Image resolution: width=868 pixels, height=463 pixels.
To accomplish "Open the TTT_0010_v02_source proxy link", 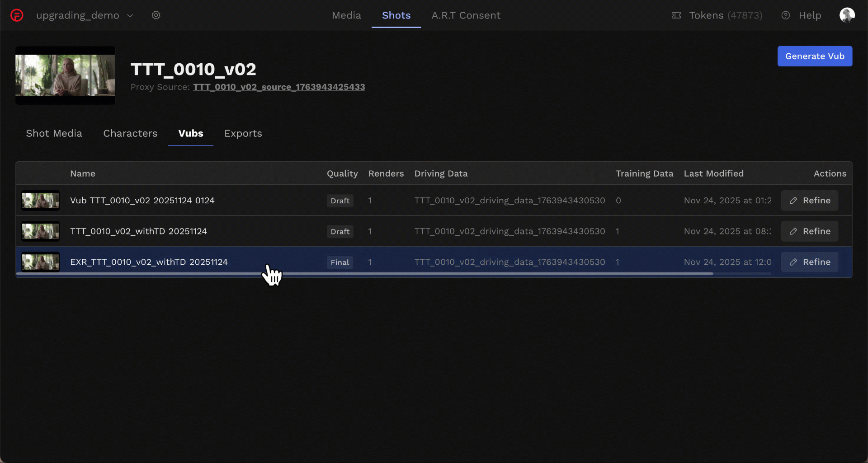I will [x=279, y=87].
